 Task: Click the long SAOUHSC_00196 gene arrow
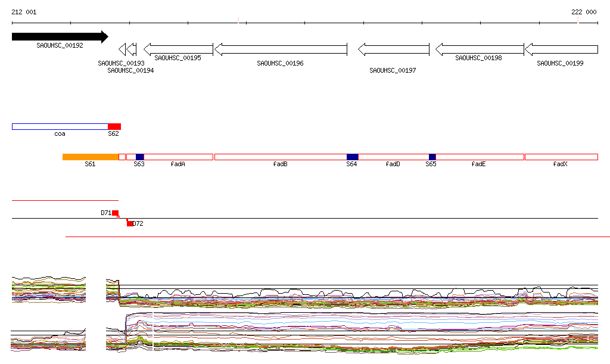280,49
